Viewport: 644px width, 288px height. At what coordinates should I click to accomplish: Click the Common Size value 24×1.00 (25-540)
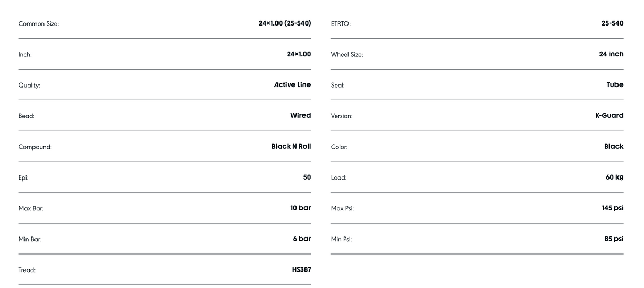[x=284, y=23]
